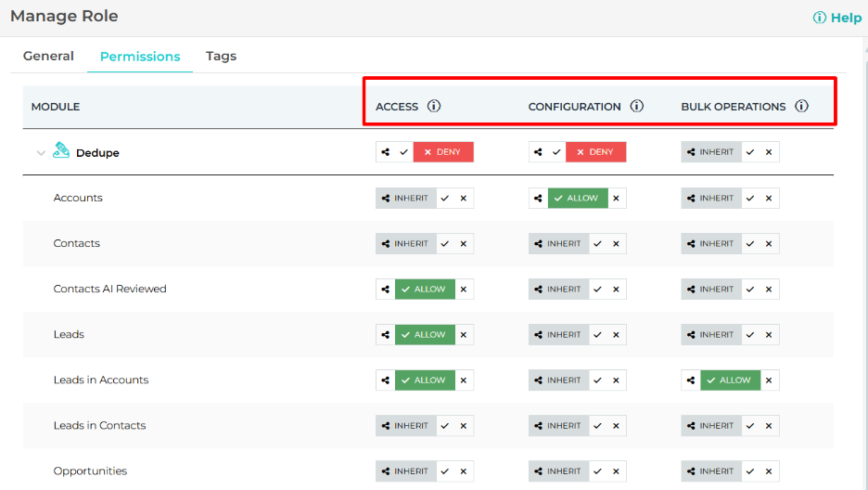Click the Dedupe module icon
The height and width of the screenshot is (490, 868).
[61, 151]
